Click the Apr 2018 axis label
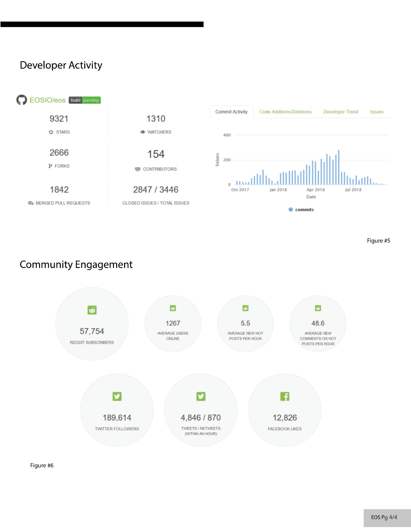 coord(316,190)
